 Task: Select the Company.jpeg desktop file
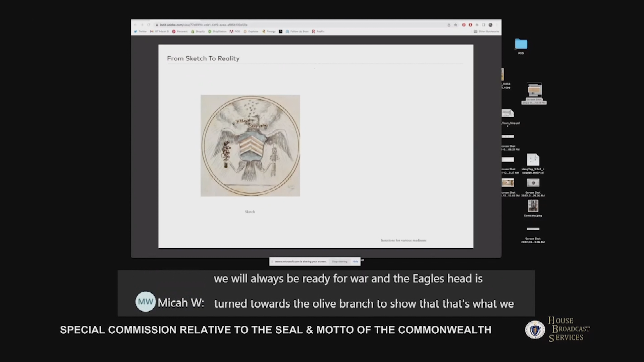(533, 208)
